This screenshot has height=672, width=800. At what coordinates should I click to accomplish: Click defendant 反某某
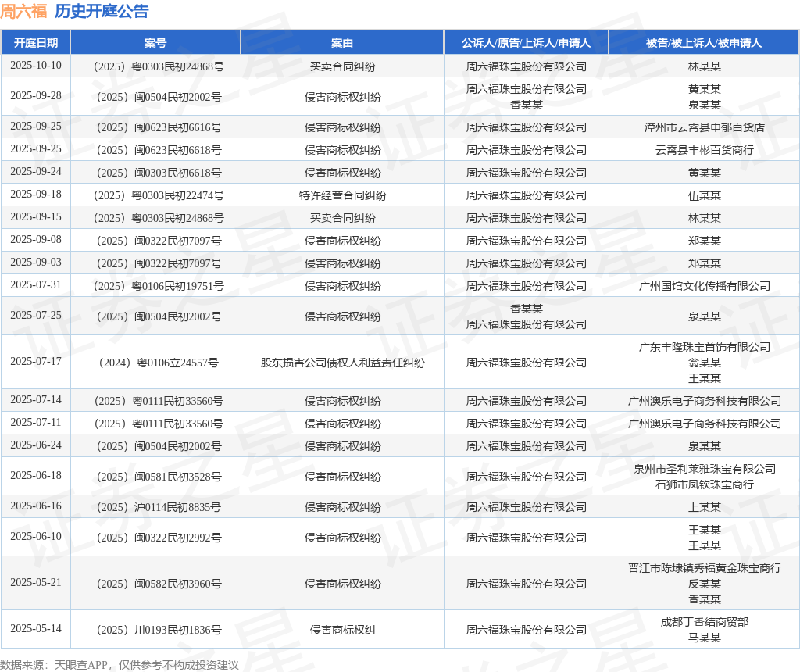point(704,584)
